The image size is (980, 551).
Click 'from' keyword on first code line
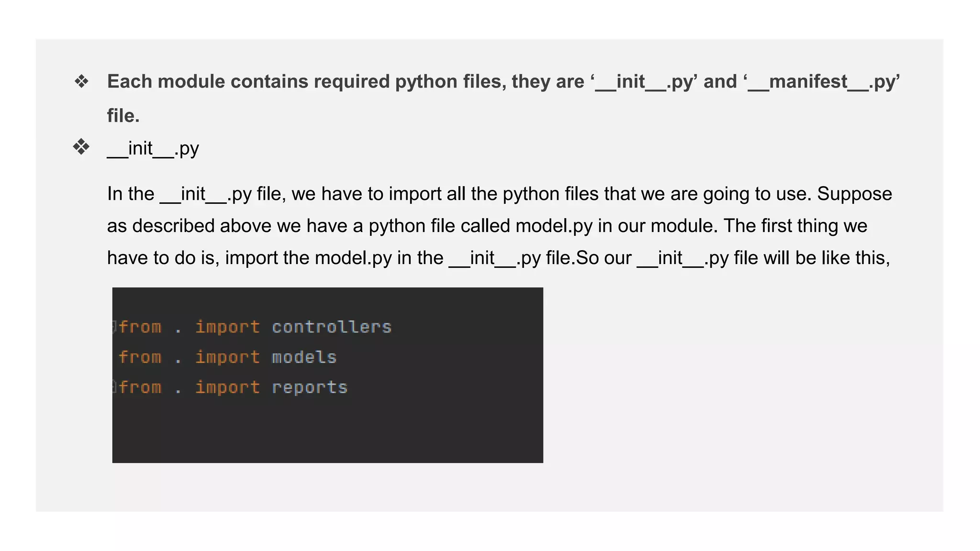(x=140, y=327)
